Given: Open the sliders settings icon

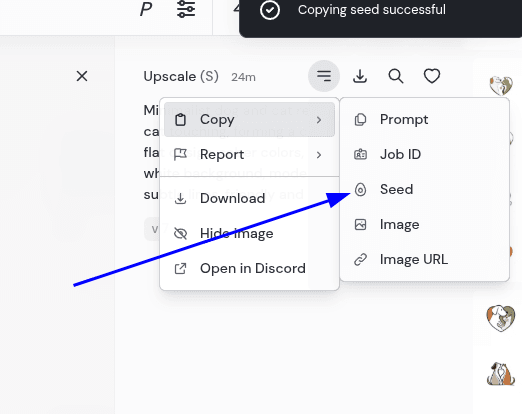Looking at the screenshot, I should (186, 9).
